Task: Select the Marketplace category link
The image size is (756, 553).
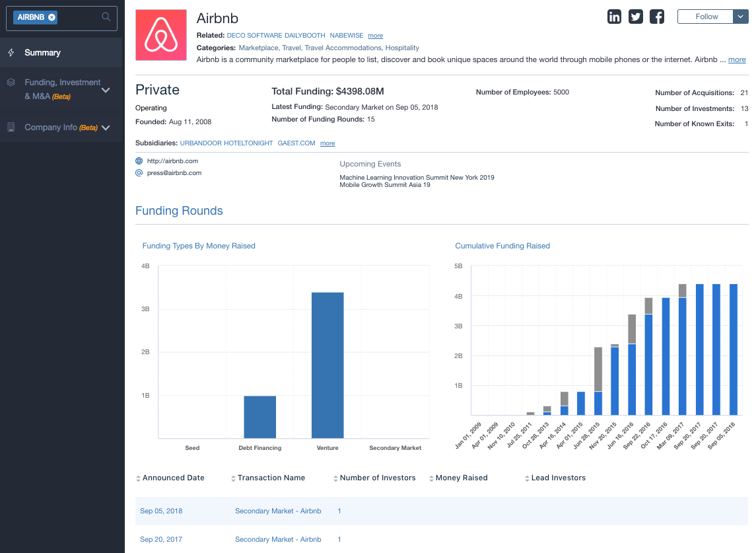Action: [258, 48]
